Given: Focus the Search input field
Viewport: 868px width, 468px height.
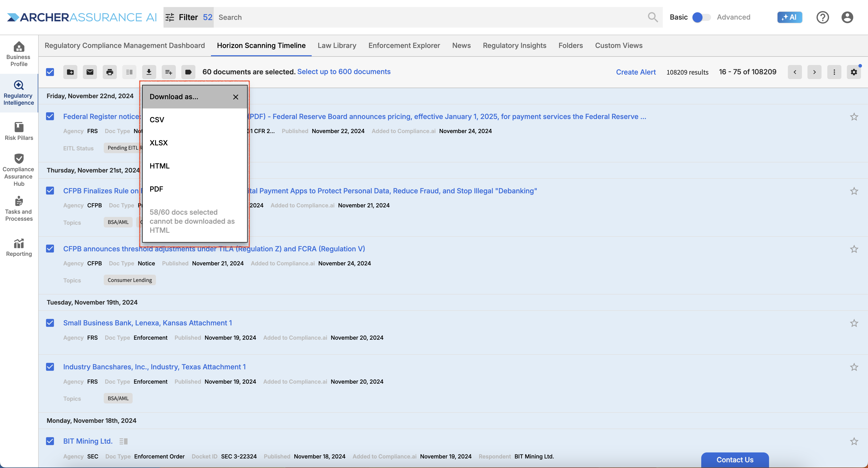Looking at the screenshot, I should [432, 17].
